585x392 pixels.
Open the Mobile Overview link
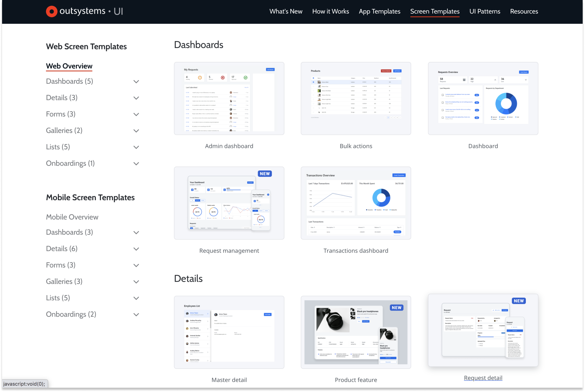tap(72, 217)
